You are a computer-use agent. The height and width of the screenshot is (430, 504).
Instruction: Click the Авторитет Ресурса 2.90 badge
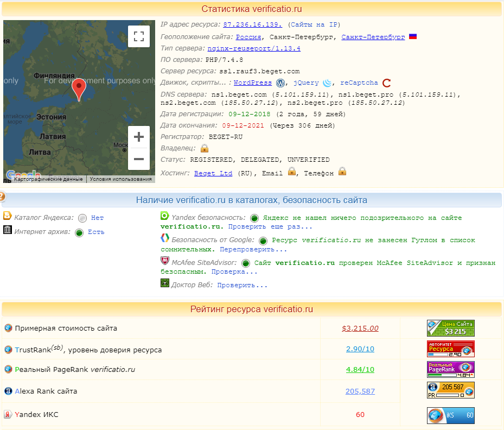[x=451, y=349]
